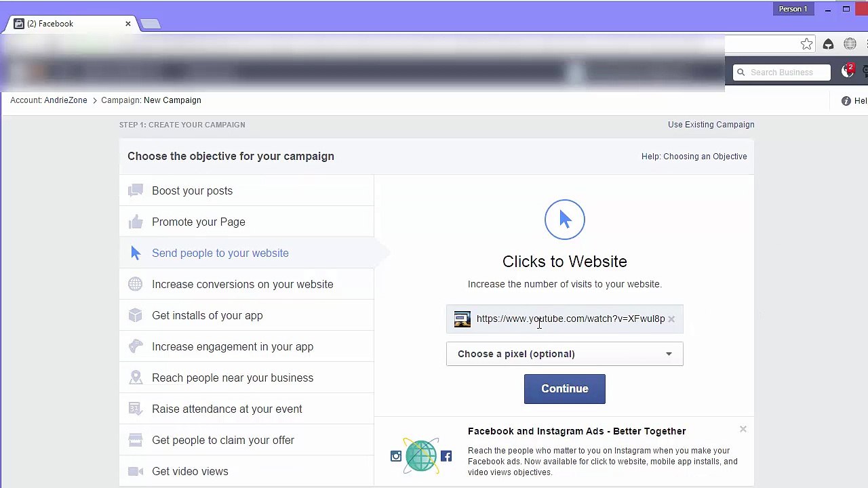Click the thumbs-up Promote your Page icon
The width and height of the screenshot is (868, 488).
click(x=136, y=222)
